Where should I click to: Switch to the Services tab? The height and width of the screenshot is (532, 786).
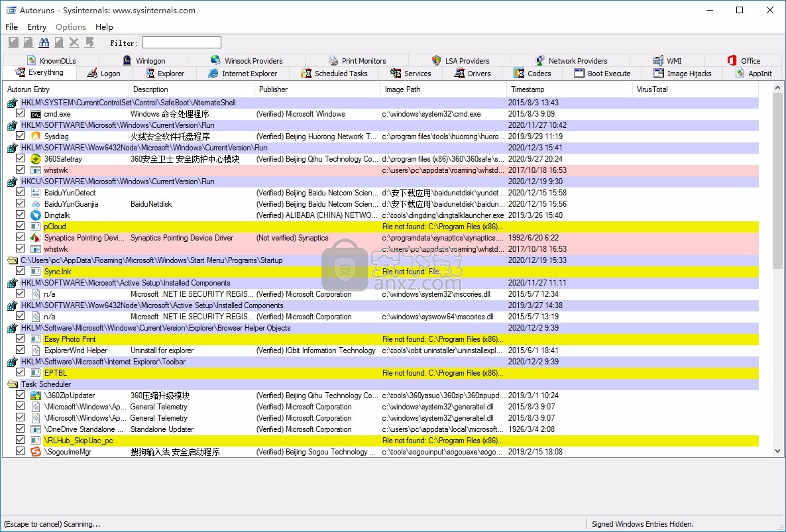[x=410, y=74]
